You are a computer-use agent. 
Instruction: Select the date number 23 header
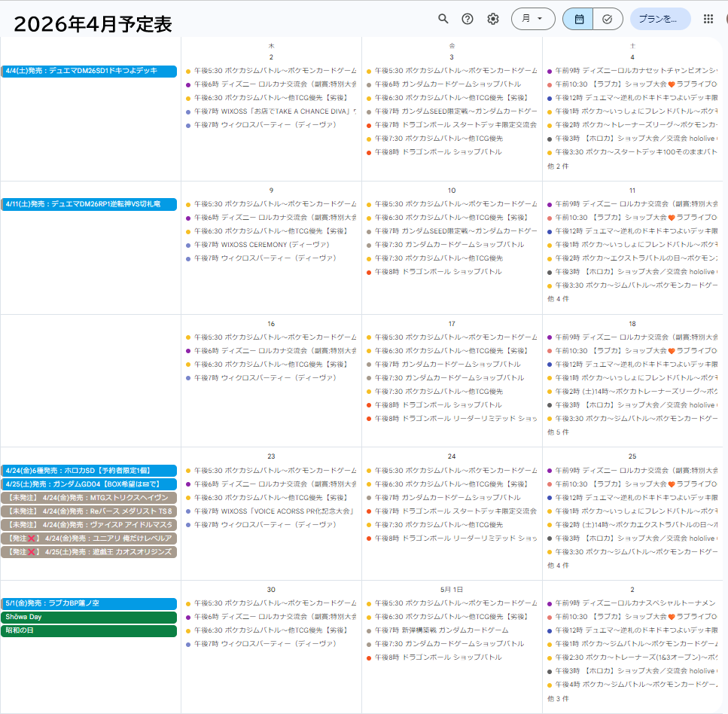271,456
